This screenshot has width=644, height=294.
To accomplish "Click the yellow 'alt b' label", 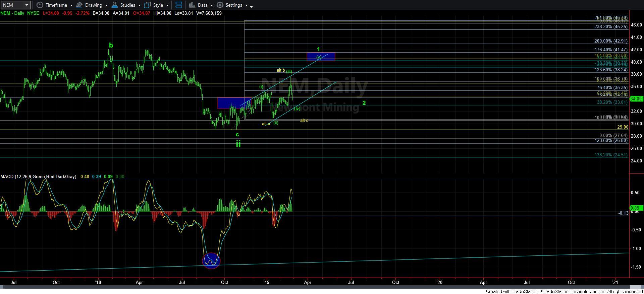I will (x=281, y=70).
